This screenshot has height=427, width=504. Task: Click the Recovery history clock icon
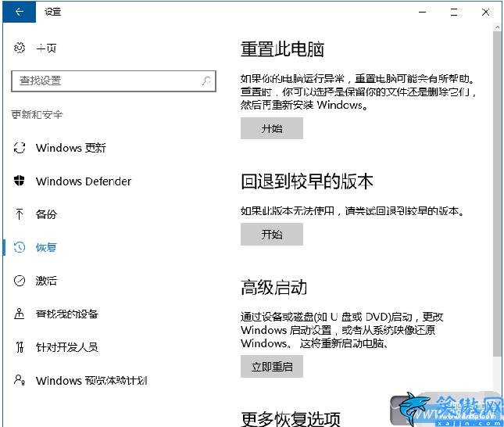(20, 247)
